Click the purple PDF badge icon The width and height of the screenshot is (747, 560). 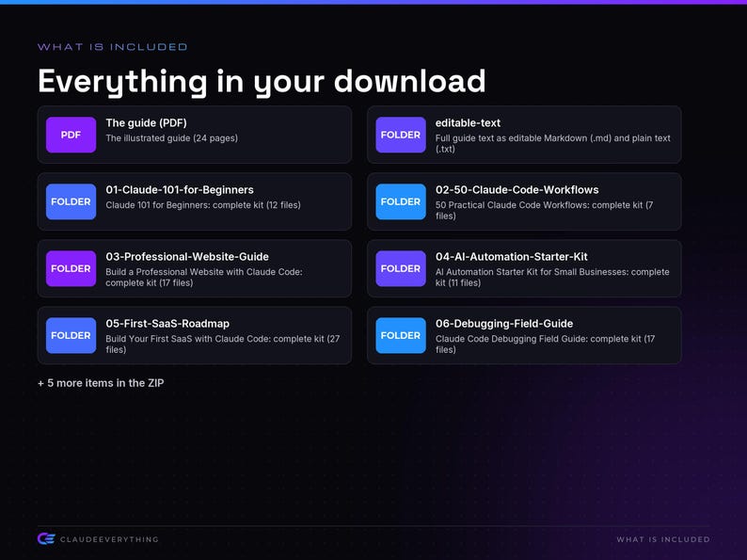click(71, 135)
